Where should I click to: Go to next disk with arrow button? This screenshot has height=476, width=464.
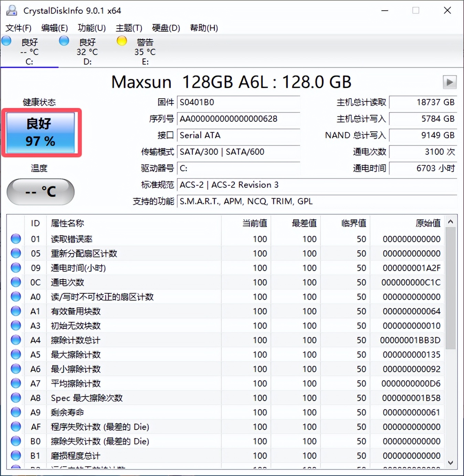(x=450, y=82)
